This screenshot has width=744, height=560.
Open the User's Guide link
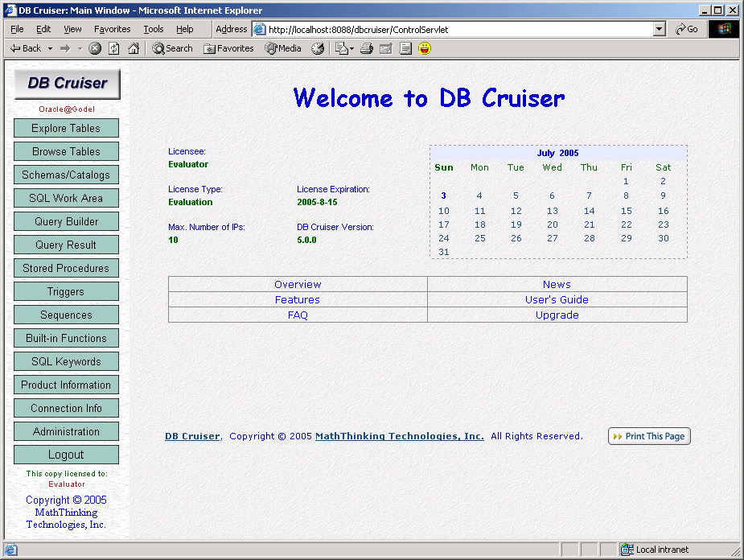pyautogui.click(x=557, y=299)
